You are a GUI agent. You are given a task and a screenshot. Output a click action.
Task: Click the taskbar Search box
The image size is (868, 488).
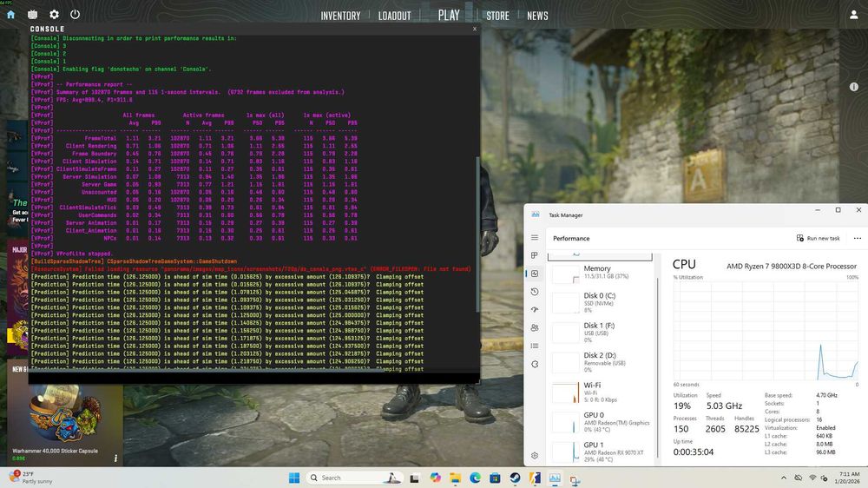tap(353, 478)
